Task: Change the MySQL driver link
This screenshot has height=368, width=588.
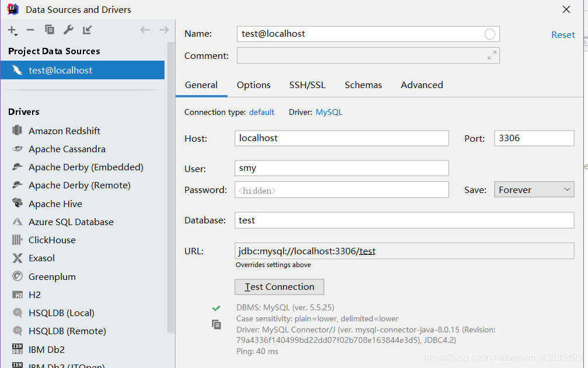Action: 329,112
